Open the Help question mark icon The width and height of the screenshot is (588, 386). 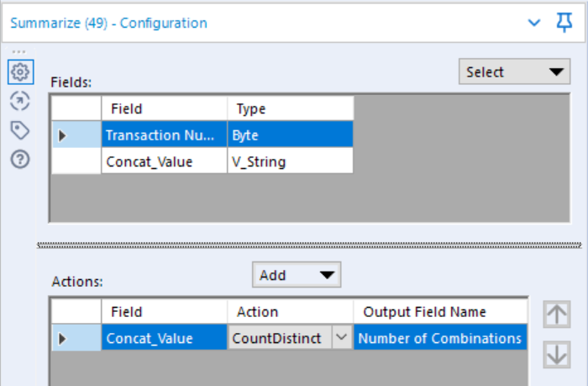click(x=20, y=159)
